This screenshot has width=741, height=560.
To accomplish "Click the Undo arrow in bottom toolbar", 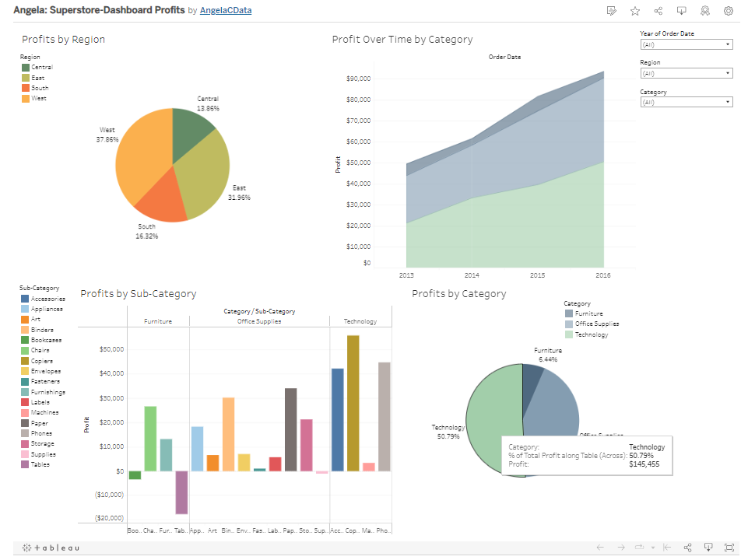I will (600, 547).
